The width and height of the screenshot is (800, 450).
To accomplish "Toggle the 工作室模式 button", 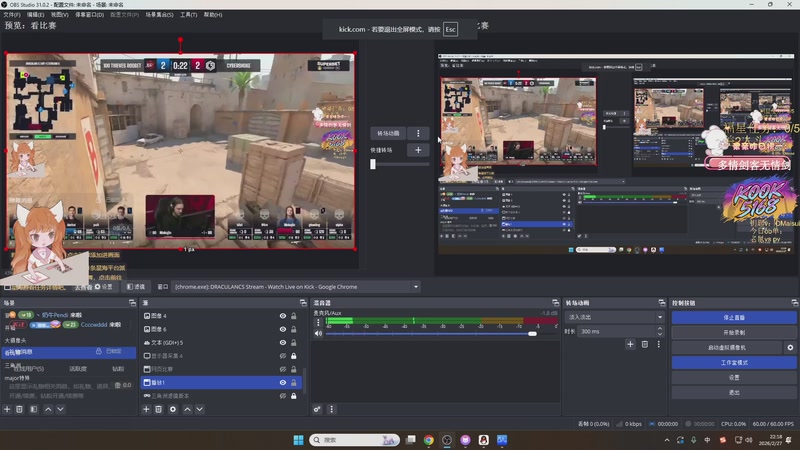I will 734,362.
